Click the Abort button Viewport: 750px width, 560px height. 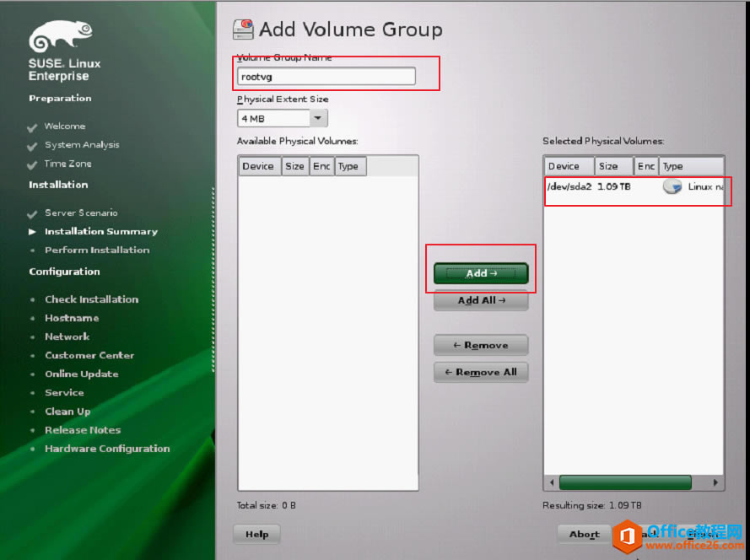584,534
